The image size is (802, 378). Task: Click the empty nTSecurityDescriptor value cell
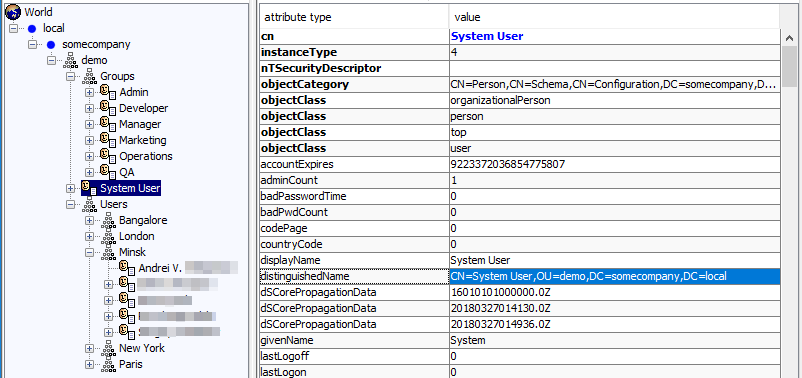tap(615, 68)
